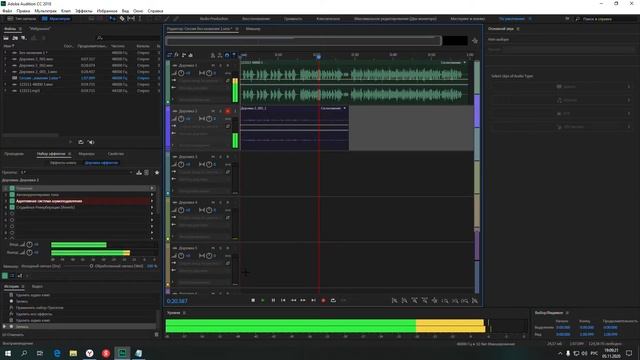Solo Дорожка 1 track

[x=220, y=65]
